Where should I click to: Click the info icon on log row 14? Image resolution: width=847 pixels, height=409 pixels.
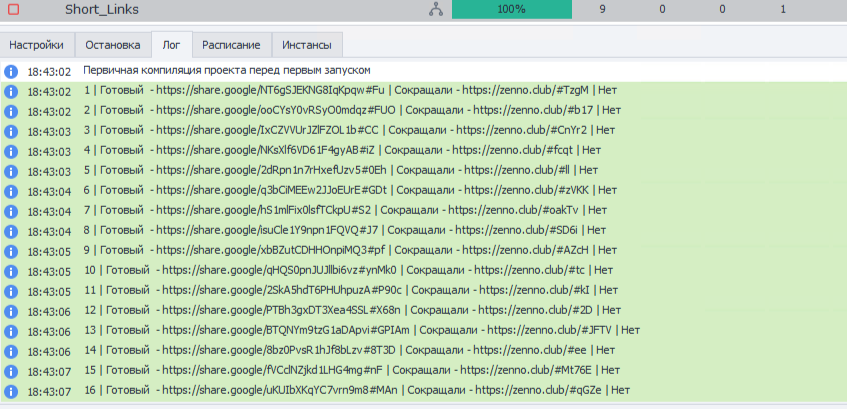[x=11, y=351]
